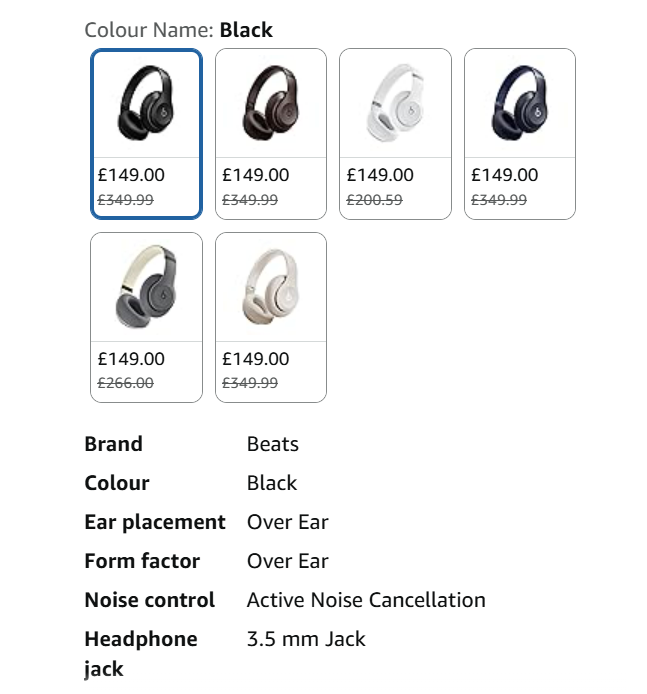647x694 pixels.
Task: Click the £200.59 crossed-out price
Action: 374,200
